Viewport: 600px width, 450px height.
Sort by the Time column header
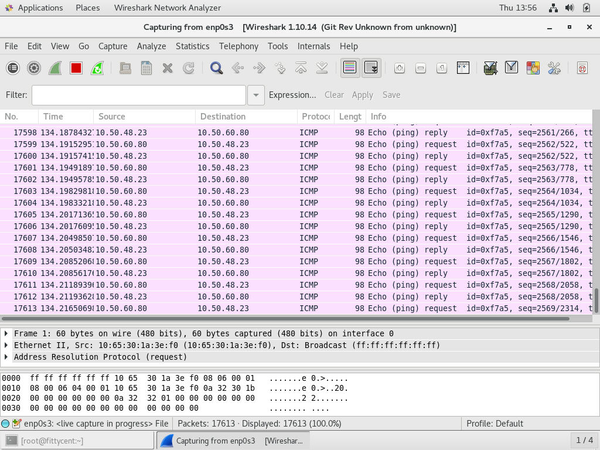coord(66,116)
